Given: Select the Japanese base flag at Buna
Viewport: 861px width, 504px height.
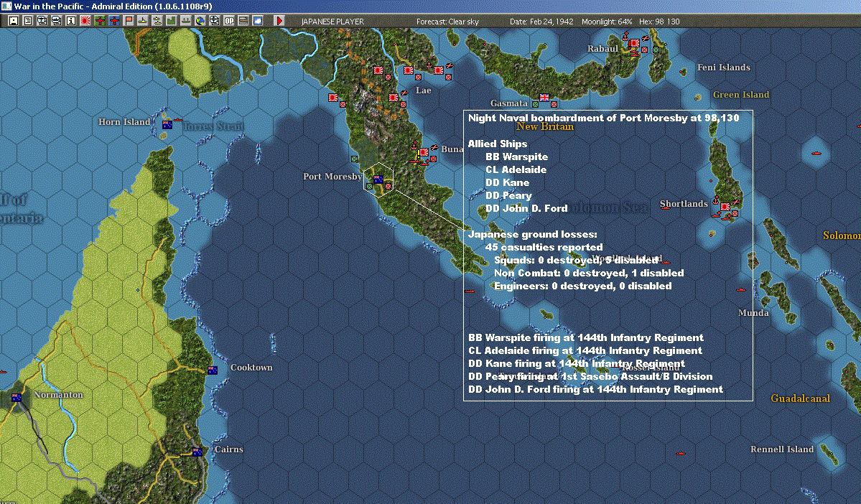Looking at the screenshot, I should pos(424,152).
